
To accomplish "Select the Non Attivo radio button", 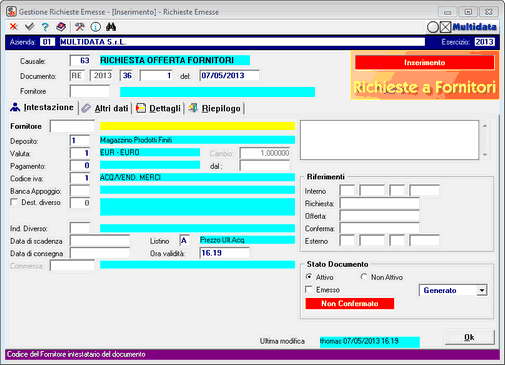I will point(364,277).
